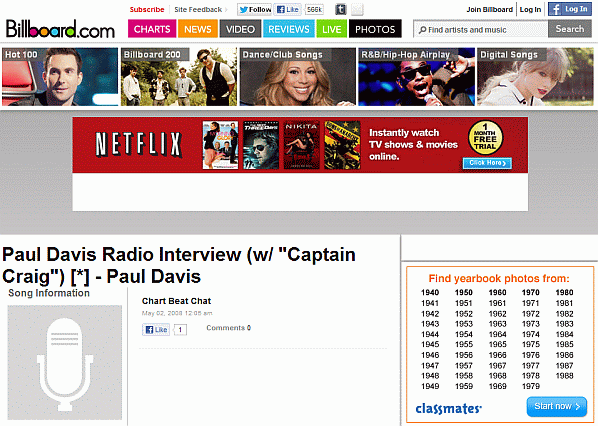Click the sunglasses man poster in Netflix ad
This screenshot has width=598, height=426.
tap(261, 145)
